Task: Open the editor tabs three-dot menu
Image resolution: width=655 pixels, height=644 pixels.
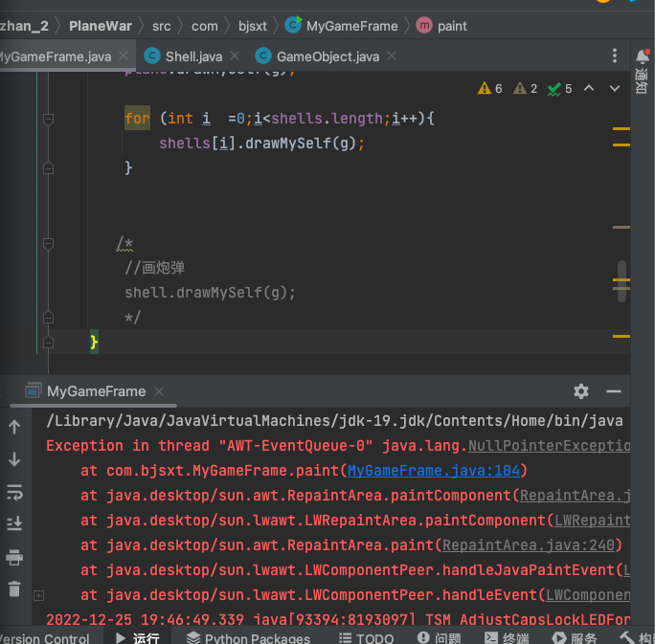Action: coord(615,56)
